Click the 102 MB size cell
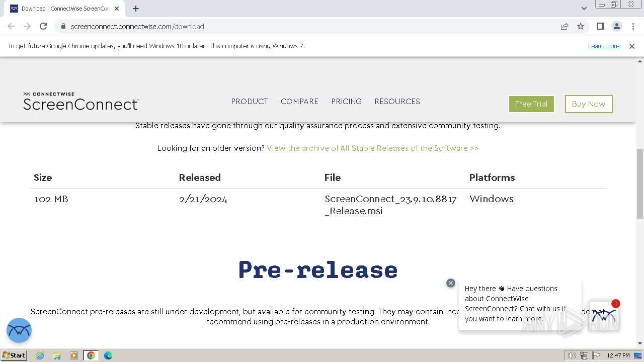 pos(51,199)
